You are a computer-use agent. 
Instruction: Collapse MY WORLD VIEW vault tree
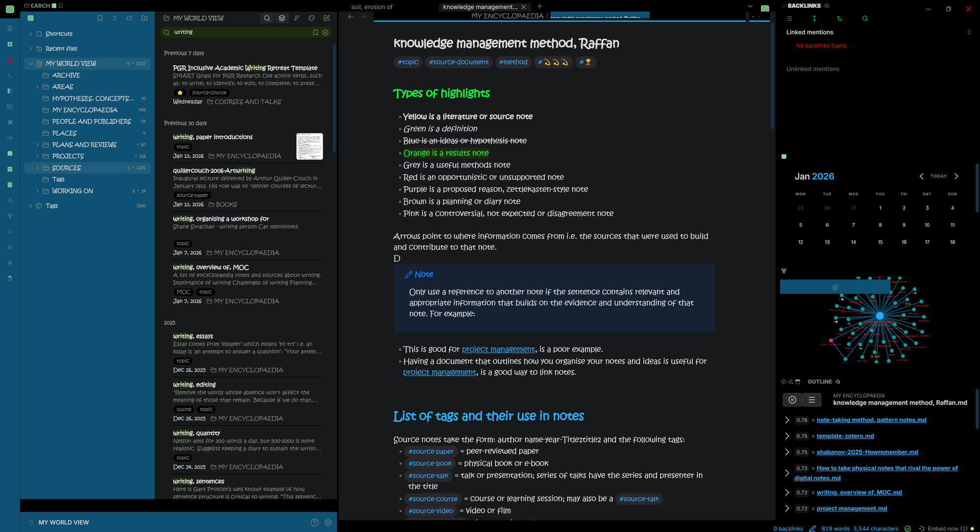tap(31, 64)
